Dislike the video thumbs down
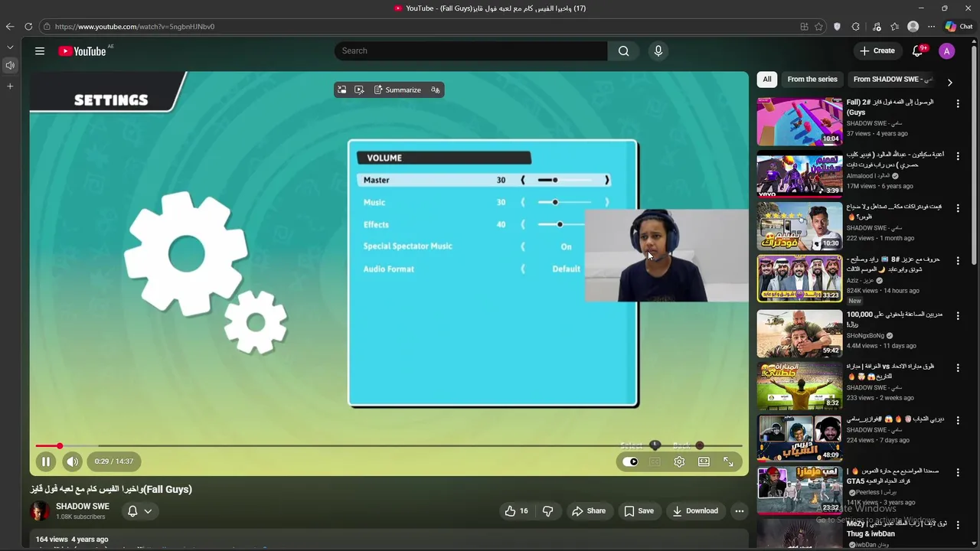Image resolution: width=980 pixels, height=551 pixels. [547, 510]
